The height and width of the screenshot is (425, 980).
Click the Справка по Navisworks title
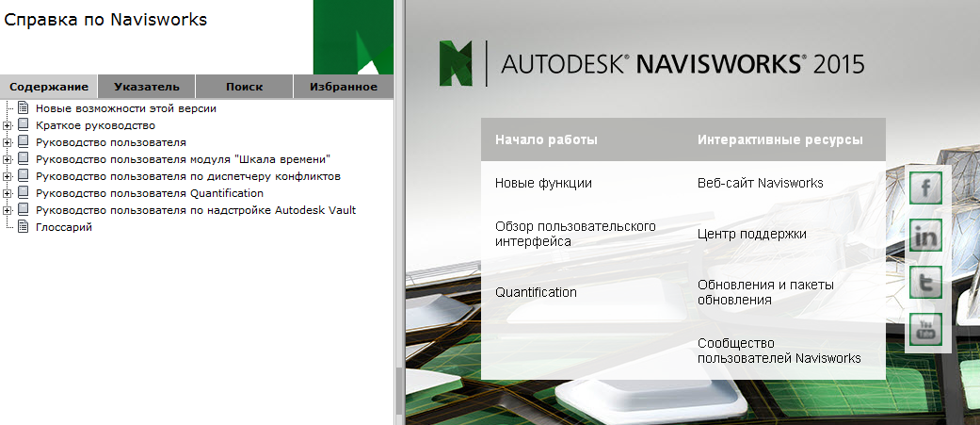105,20
